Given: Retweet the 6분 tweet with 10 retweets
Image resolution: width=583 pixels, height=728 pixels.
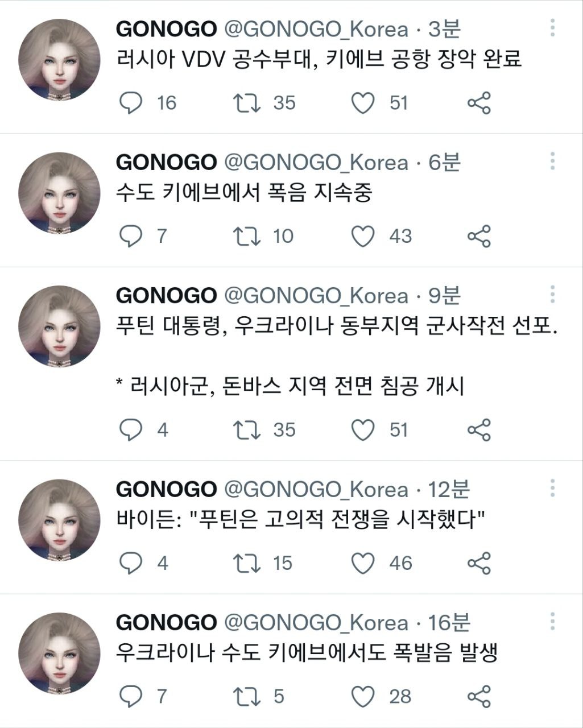Looking at the screenshot, I should pyautogui.click(x=247, y=236).
